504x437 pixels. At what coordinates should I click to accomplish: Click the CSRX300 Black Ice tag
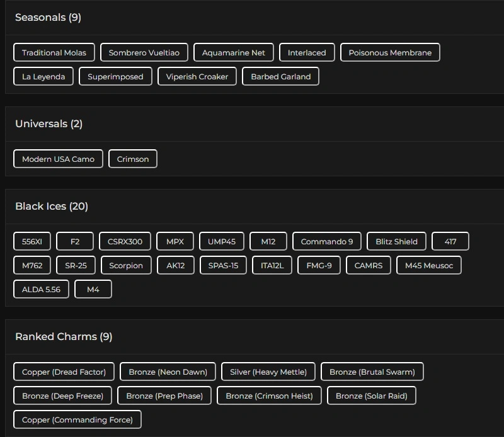pos(125,242)
